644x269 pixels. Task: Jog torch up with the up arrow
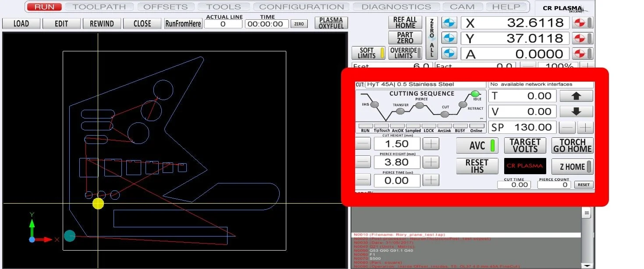click(x=576, y=96)
